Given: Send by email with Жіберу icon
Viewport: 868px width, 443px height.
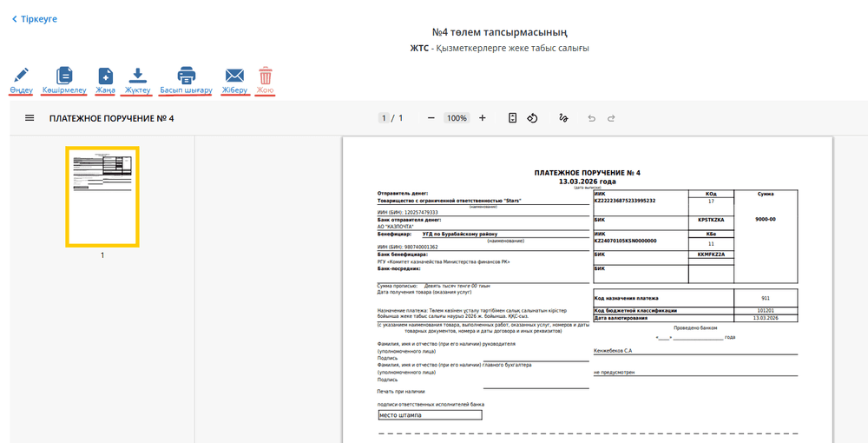Looking at the screenshot, I should coord(234,76).
